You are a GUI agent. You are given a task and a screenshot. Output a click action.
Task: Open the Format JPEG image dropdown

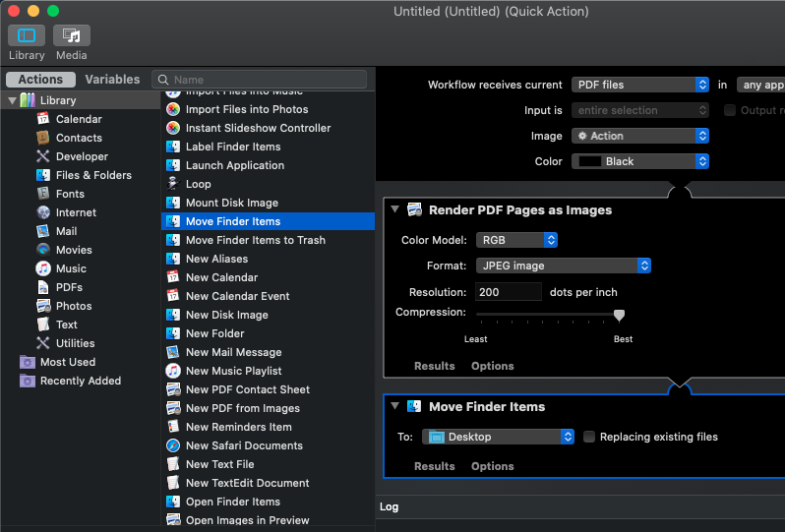[x=564, y=266]
